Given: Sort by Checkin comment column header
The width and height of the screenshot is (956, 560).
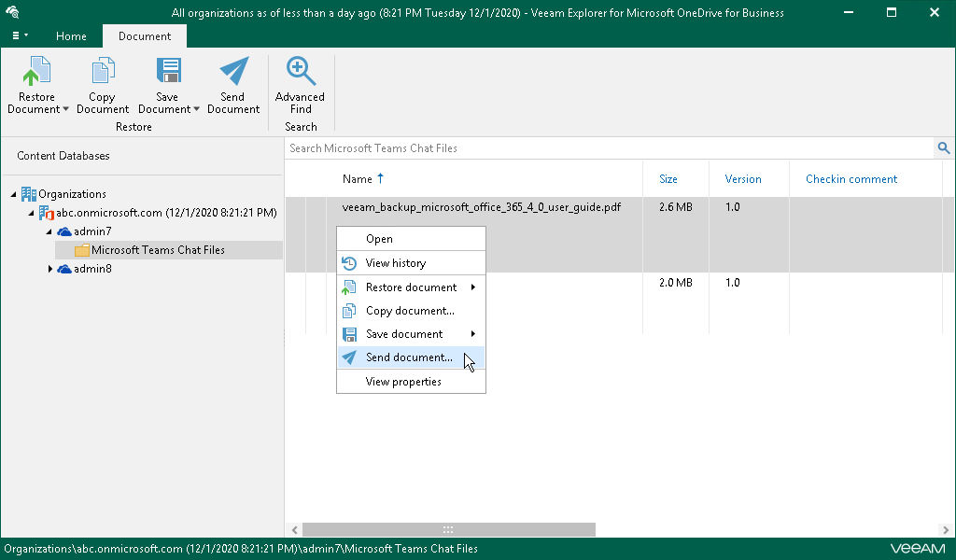Looking at the screenshot, I should 851,178.
